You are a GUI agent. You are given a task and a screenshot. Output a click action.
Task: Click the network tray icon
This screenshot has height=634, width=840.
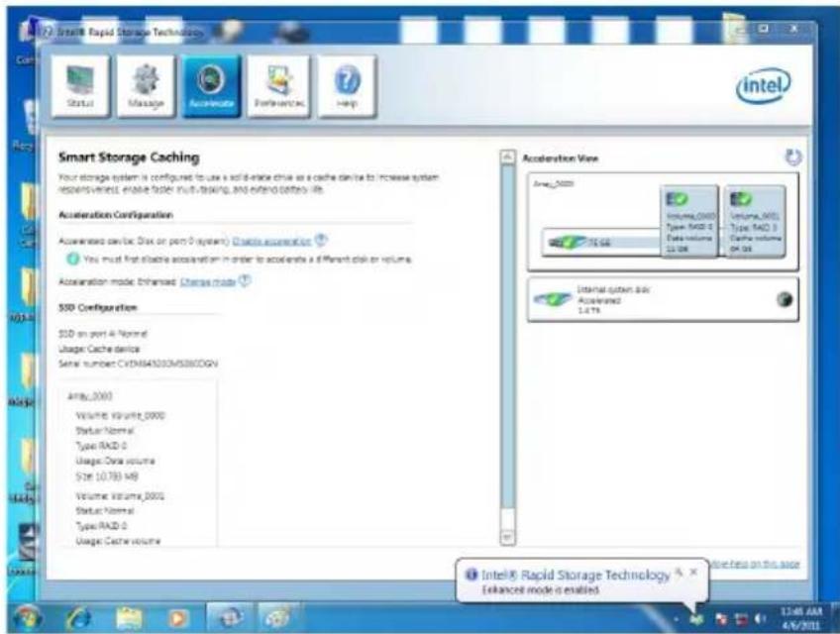741,619
